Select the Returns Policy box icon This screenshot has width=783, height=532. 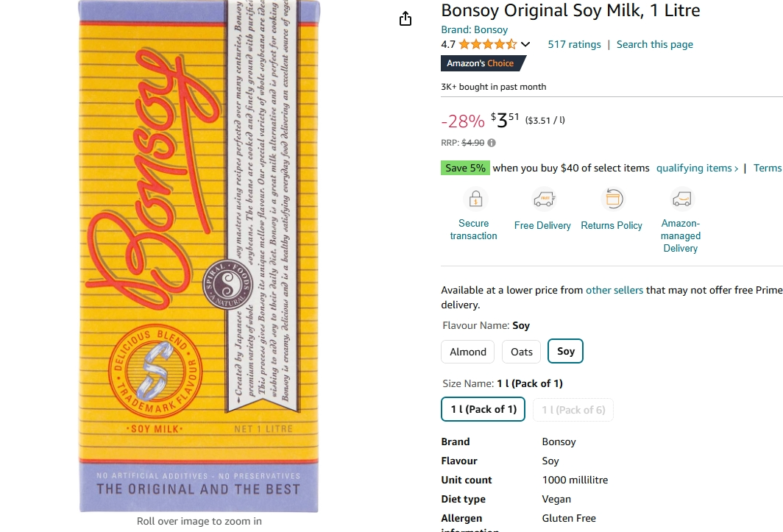(613, 199)
